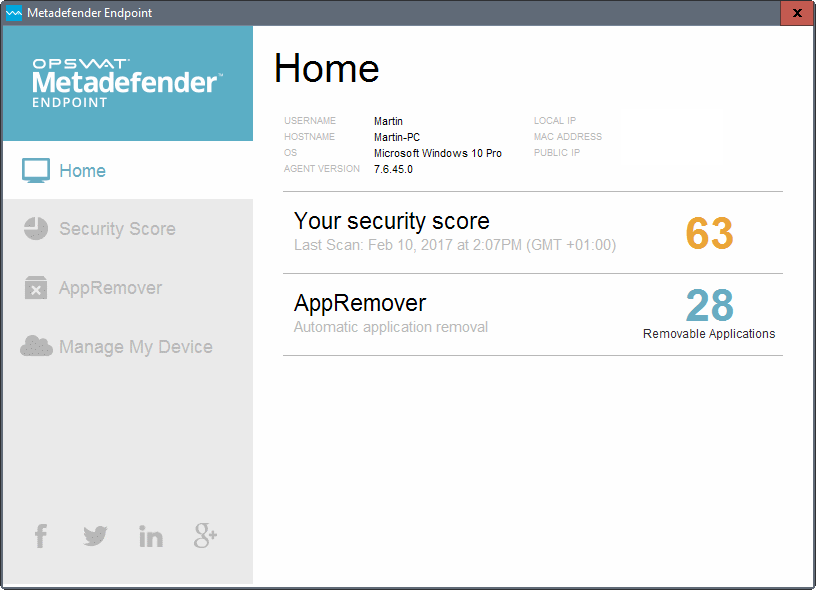
Task: Open the 'Your security score' heading
Action: pos(391,221)
